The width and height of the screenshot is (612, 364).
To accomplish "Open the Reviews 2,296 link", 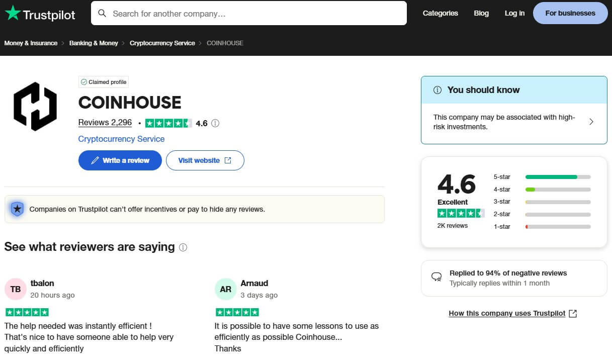I will pyautogui.click(x=105, y=123).
